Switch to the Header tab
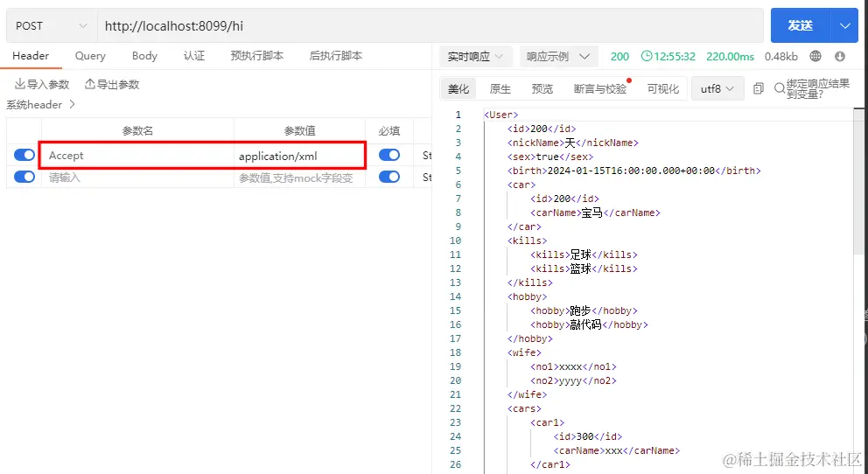This screenshot has width=868, height=474. pos(31,56)
